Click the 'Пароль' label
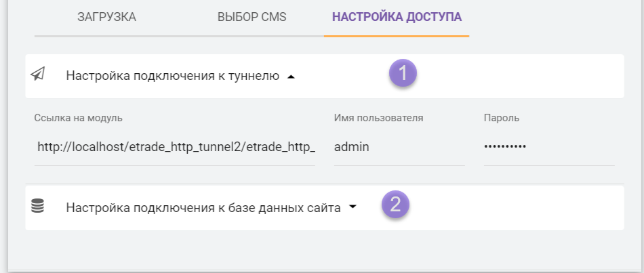 point(502,118)
